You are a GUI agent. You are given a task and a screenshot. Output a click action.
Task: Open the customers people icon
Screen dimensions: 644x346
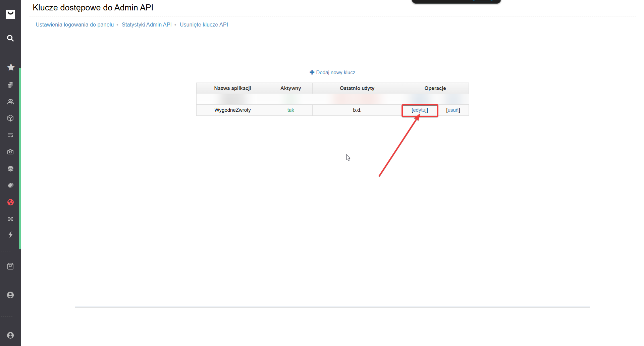(10, 102)
